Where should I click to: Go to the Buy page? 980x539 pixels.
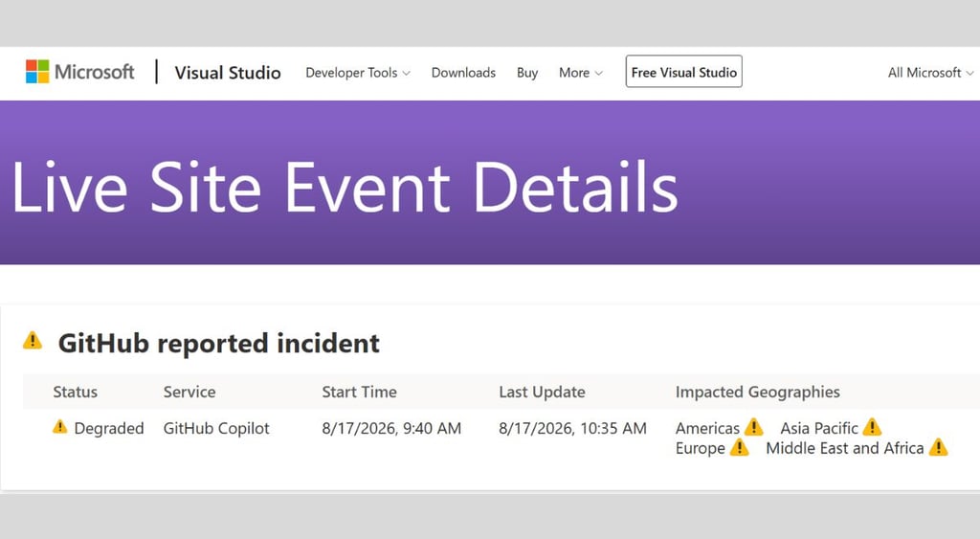coord(527,73)
